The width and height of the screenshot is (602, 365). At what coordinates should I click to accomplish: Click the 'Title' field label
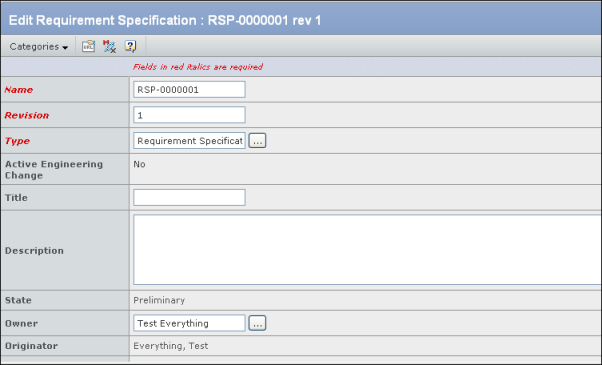pyautogui.click(x=16, y=198)
